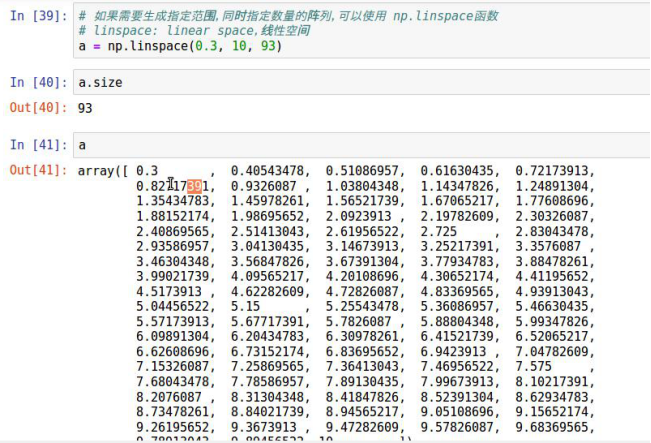Click the array value 6.41521739
This screenshot has width=651, height=443.
tap(457, 336)
